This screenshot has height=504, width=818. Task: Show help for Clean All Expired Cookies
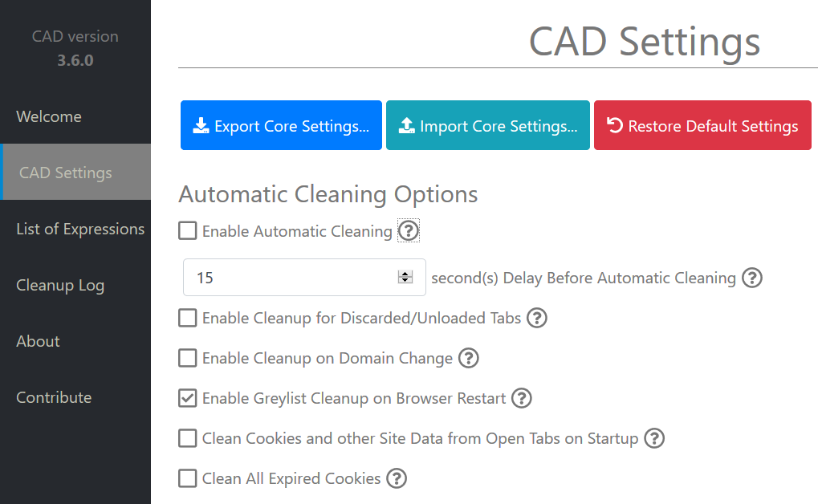(397, 478)
